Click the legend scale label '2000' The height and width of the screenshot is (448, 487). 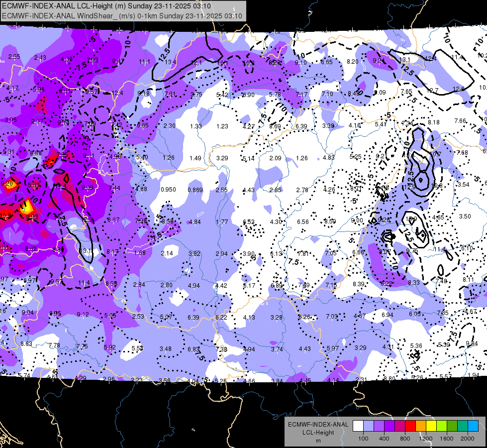pos(468,439)
